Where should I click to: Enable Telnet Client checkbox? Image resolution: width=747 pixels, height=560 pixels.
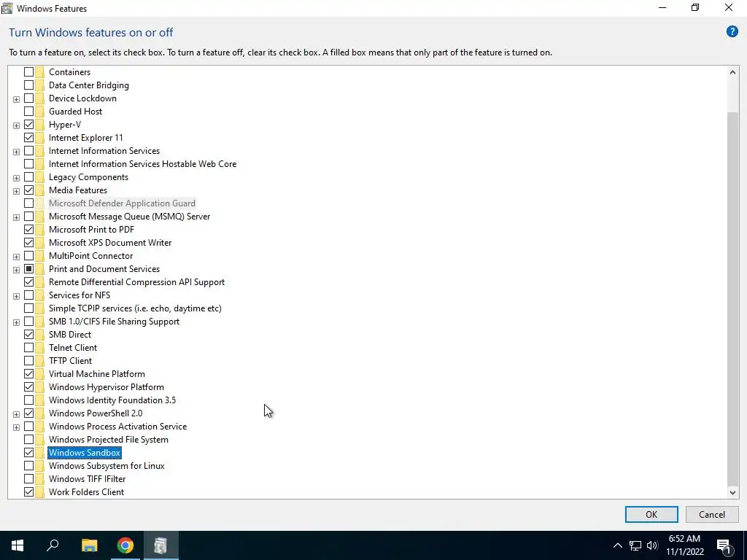[28, 348]
